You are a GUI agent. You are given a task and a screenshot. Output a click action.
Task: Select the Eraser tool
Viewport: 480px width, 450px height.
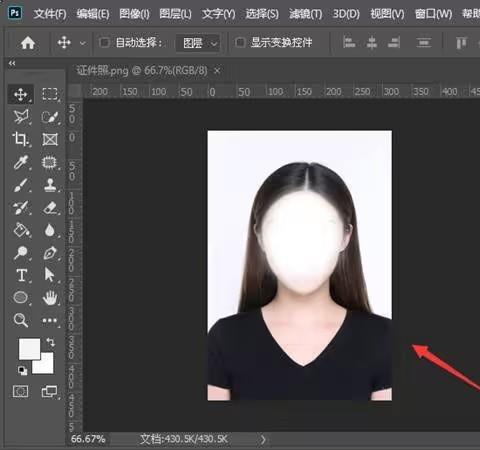pyautogui.click(x=50, y=208)
